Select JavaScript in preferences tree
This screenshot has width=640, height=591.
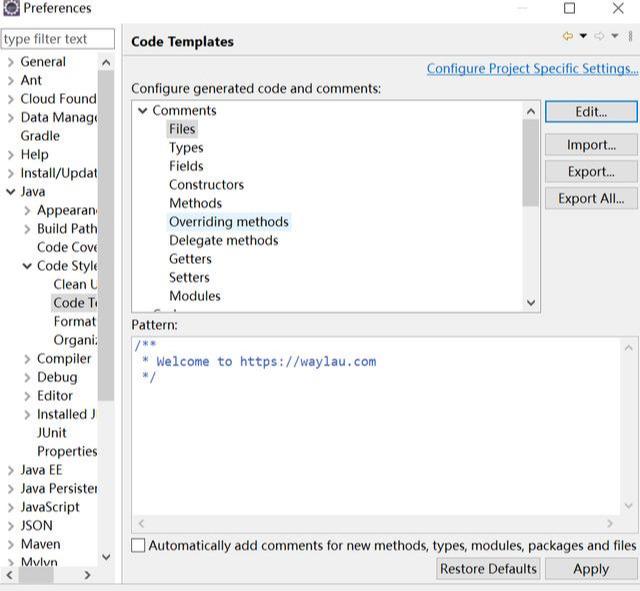coord(50,507)
